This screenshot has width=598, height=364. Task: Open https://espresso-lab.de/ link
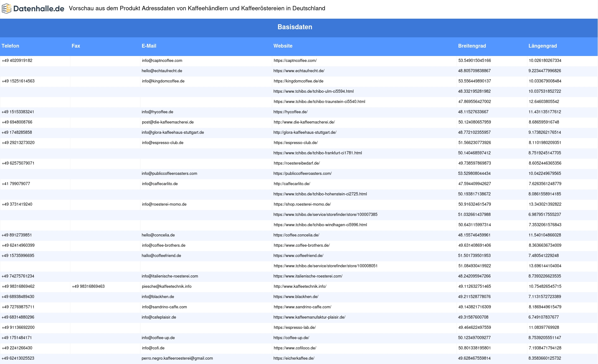295,328
